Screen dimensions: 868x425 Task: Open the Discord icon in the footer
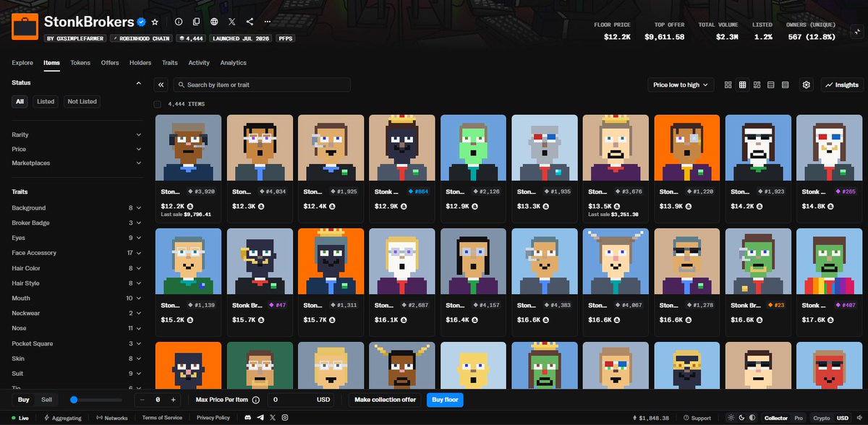[248, 418]
